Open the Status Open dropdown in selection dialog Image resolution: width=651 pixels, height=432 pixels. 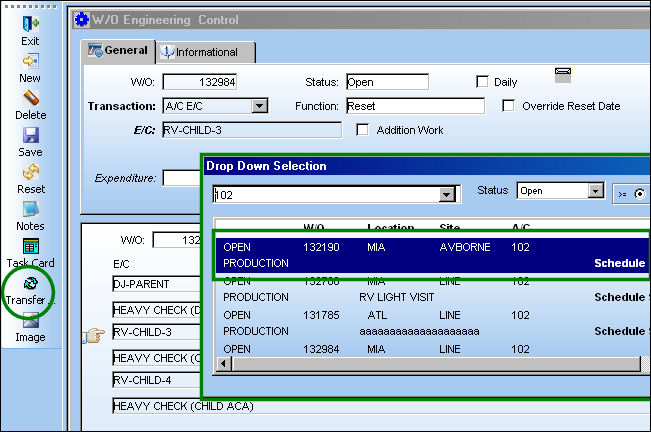pyautogui.click(x=595, y=190)
